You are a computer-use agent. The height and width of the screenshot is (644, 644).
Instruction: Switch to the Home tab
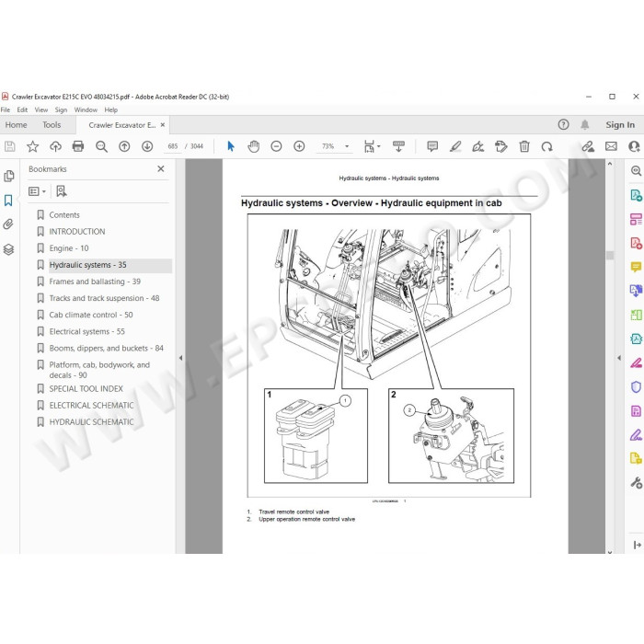(x=16, y=125)
